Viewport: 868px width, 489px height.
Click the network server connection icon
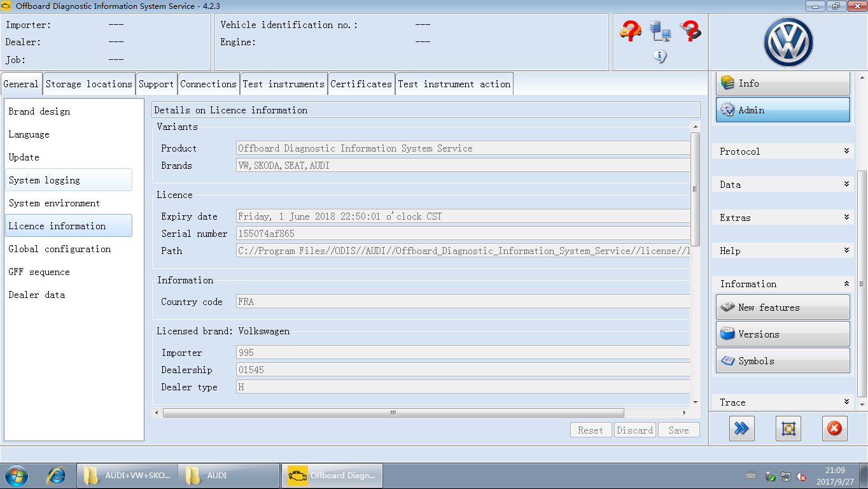[x=660, y=31]
